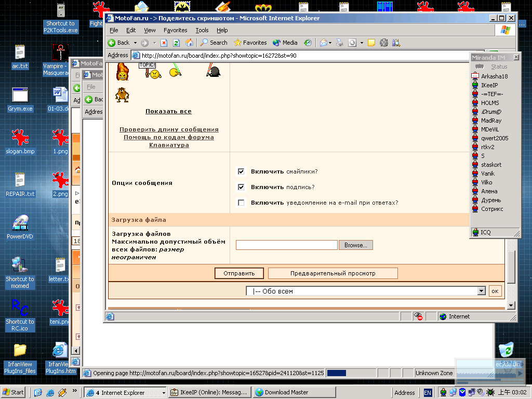Click the yellow note icon in the IE toolbar
The height and width of the screenshot is (399, 532).
coord(371,43)
